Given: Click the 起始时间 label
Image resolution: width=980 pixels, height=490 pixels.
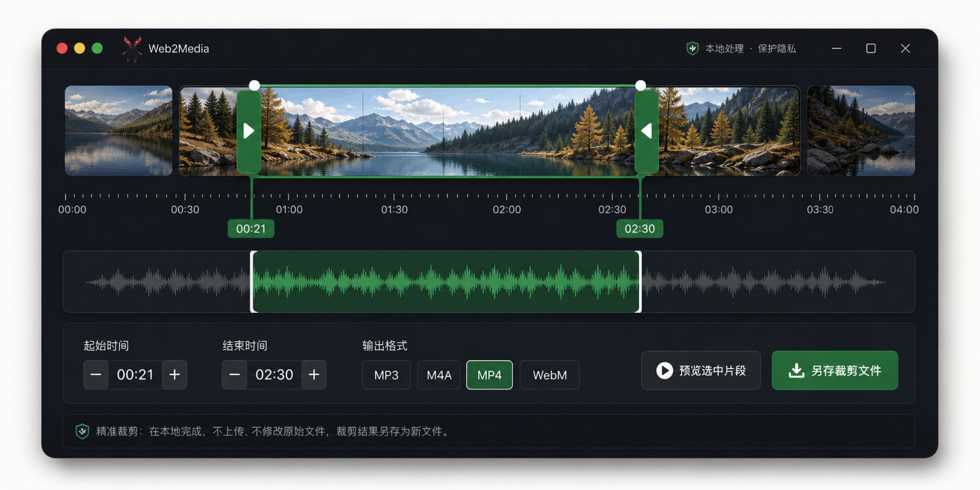Looking at the screenshot, I should [x=106, y=346].
